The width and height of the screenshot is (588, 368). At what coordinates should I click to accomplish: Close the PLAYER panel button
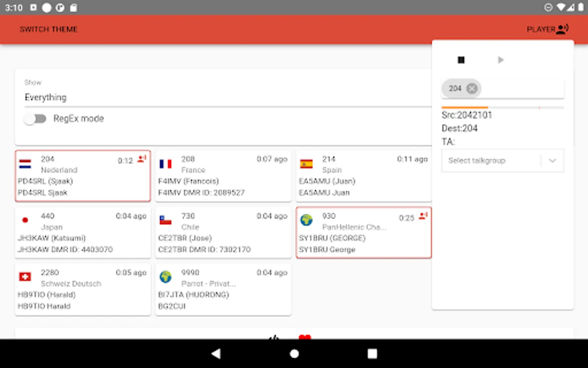(548, 29)
